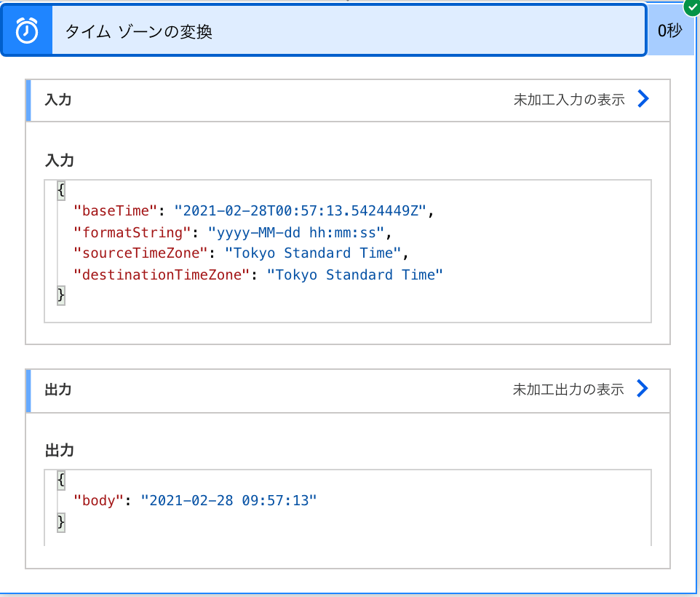The width and height of the screenshot is (700, 597).
Task: Click the 0秒 duration indicator
Action: (670, 31)
